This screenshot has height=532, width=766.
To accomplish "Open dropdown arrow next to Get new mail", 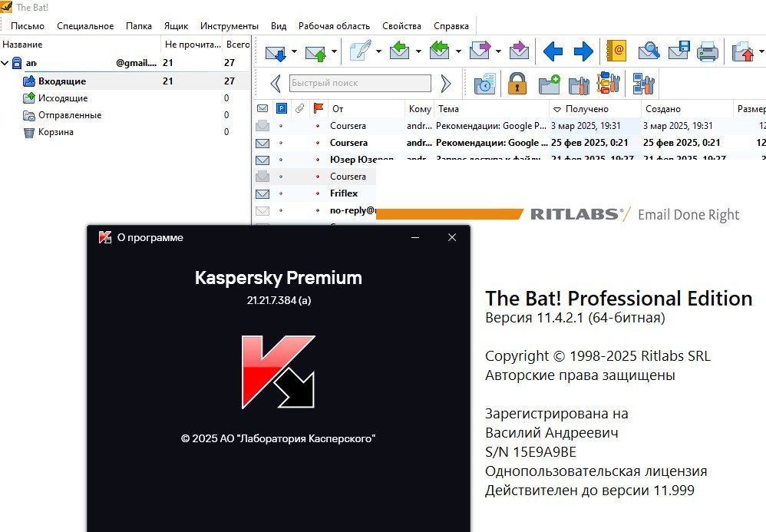I will pos(294,51).
